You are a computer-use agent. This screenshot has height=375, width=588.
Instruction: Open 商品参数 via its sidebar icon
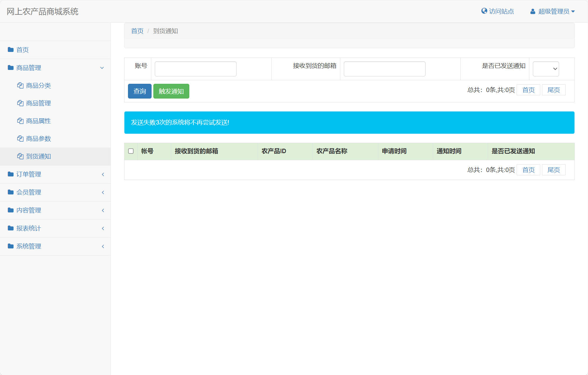pyautogui.click(x=20, y=139)
